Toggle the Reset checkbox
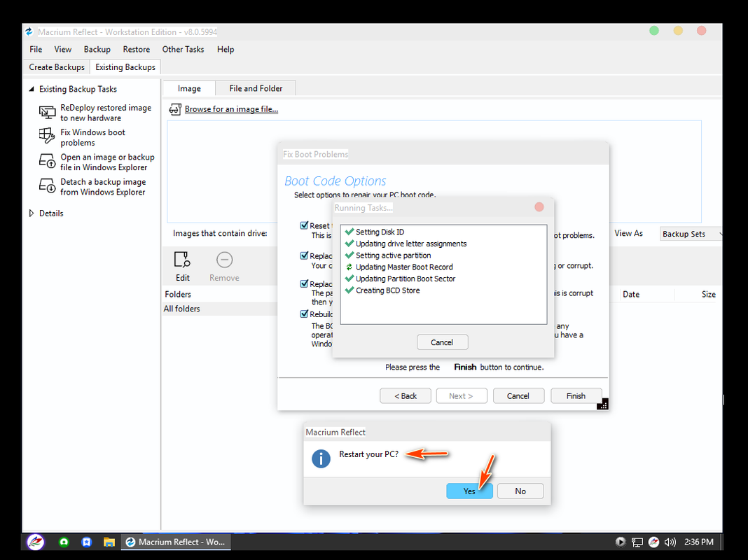This screenshot has height=560, width=748. [x=304, y=225]
